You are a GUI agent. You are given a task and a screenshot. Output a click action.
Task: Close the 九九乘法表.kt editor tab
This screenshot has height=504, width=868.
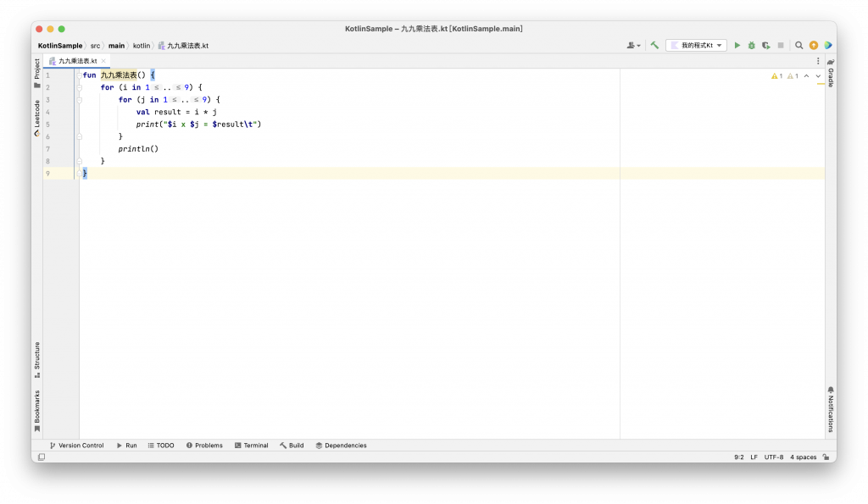[103, 61]
